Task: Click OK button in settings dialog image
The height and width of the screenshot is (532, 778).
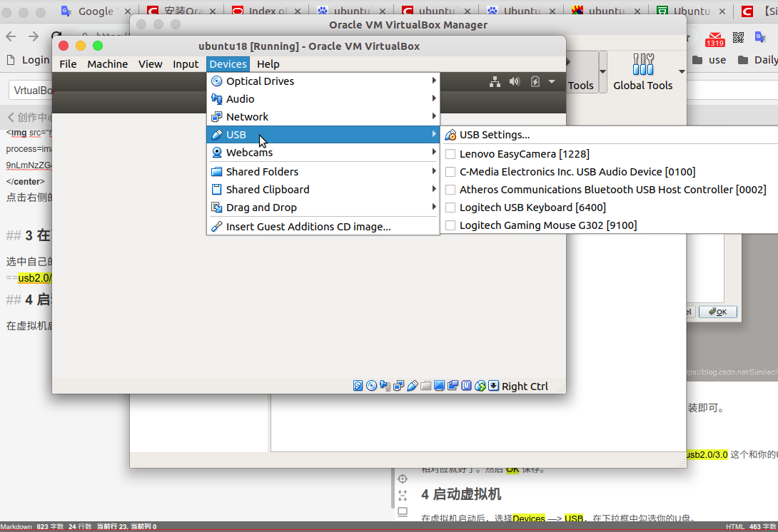Action: click(x=717, y=312)
